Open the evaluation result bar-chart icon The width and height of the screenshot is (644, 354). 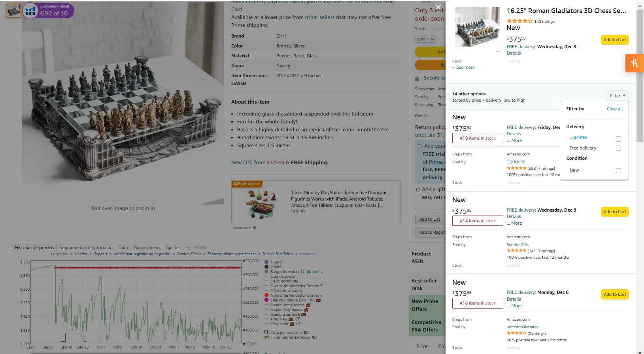[30, 11]
